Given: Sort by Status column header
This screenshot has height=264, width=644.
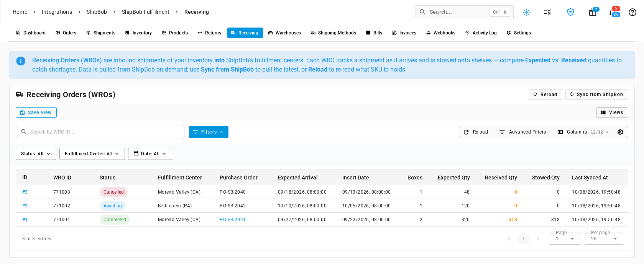Looking at the screenshot, I should pos(107,178).
